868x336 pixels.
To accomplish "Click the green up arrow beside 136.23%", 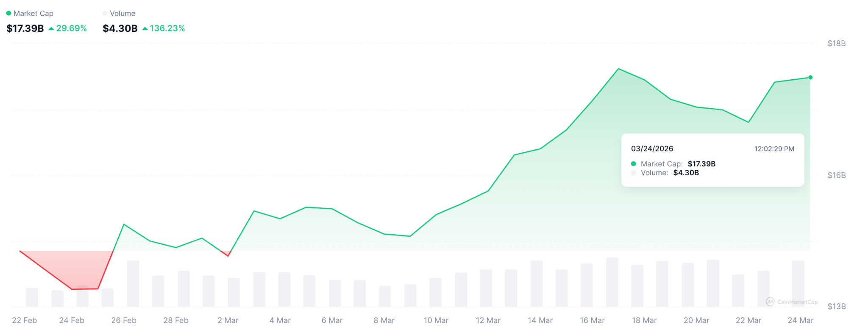I will pyautogui.click(x=145, y=28).
